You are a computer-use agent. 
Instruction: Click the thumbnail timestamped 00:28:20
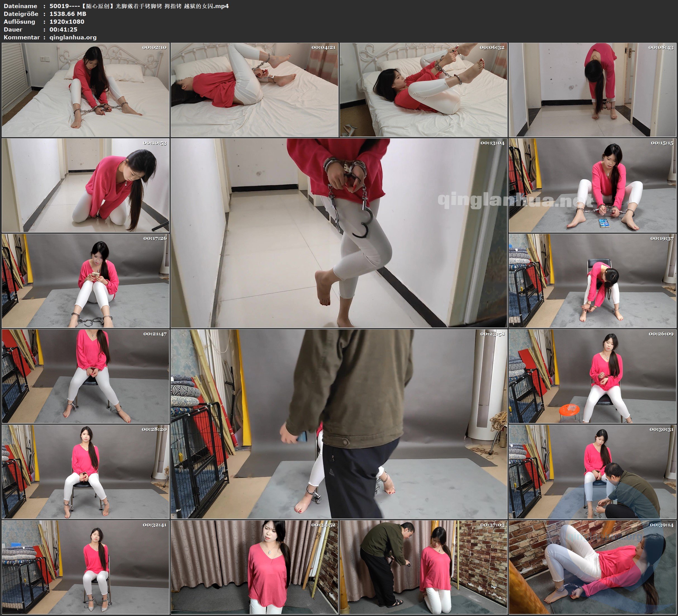pyautogui.click(x=85, y=472)
